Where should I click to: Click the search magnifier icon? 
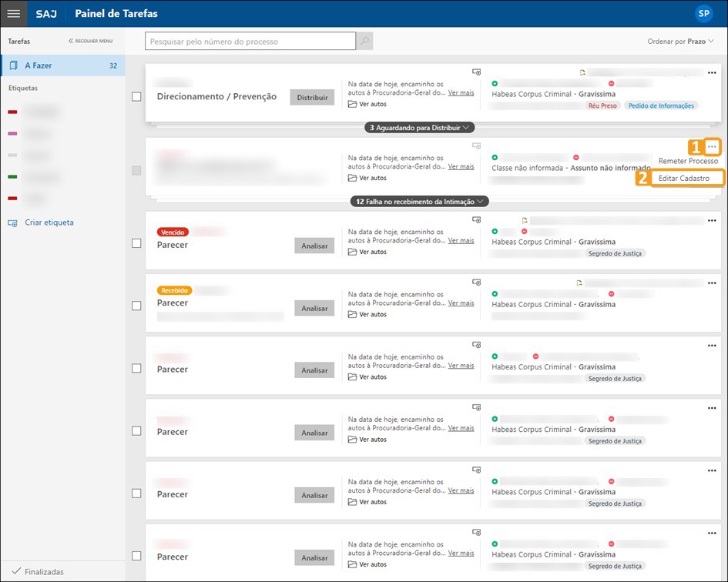(x=365, y=41)
